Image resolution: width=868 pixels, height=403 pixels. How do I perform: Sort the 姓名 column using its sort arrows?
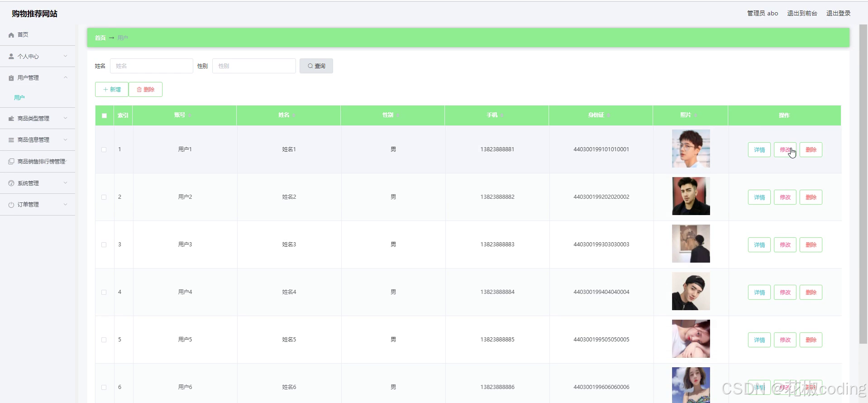coord(294,115)
